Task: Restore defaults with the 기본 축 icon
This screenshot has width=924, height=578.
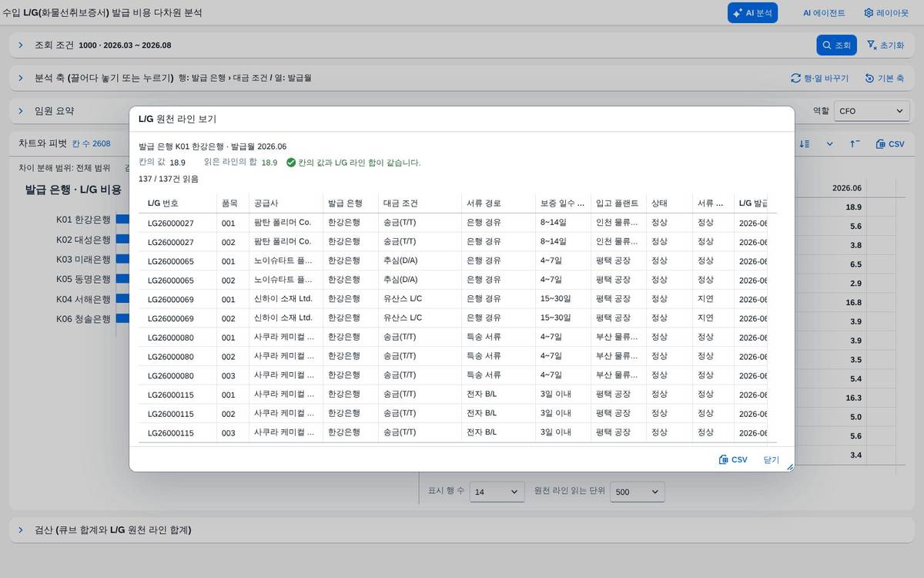Action: click(x=884, y=78)
